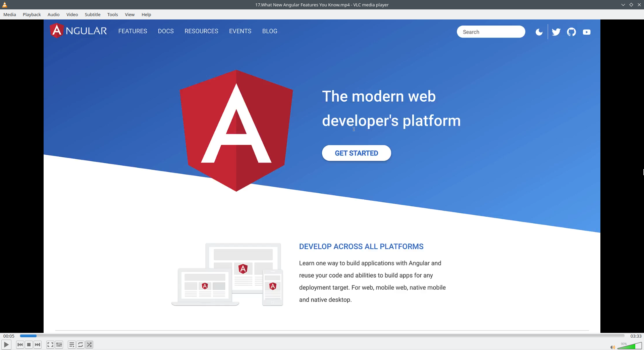Click "DEVELOP ACROSS ALL PLATFORMS" heading
644x350 pixels.
point(361,247)
